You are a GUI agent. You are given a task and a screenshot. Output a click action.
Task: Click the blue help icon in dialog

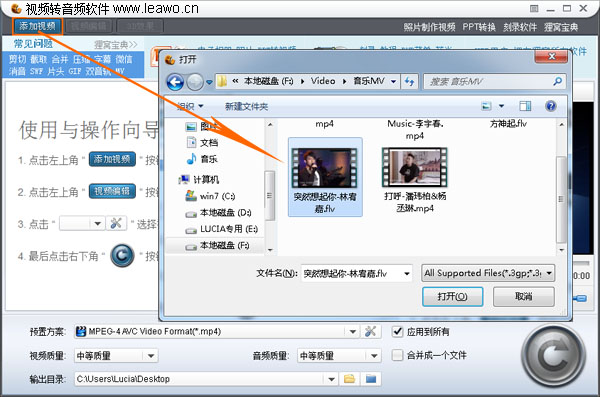551,106
